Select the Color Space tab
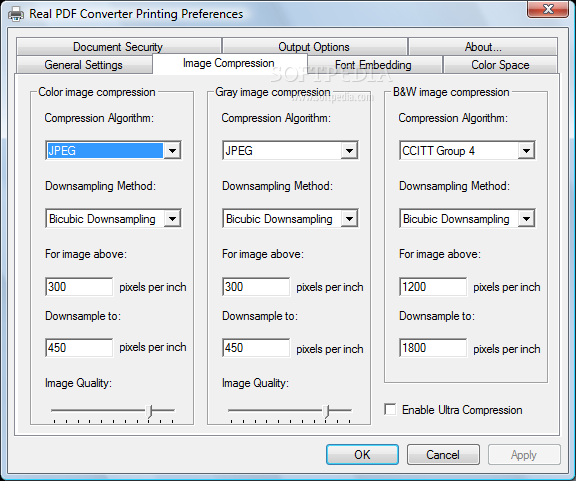Viewport: 576px width, 481px height. coord(500,65)
